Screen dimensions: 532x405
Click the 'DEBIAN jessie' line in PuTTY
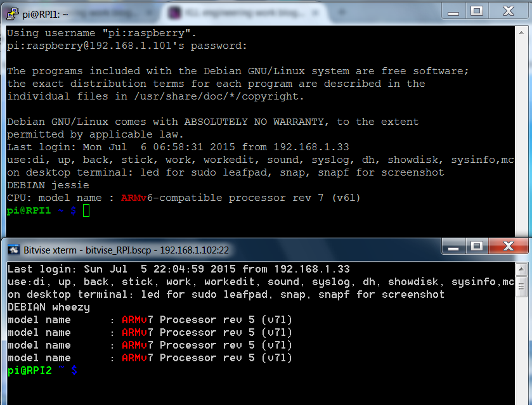(48, 185)
